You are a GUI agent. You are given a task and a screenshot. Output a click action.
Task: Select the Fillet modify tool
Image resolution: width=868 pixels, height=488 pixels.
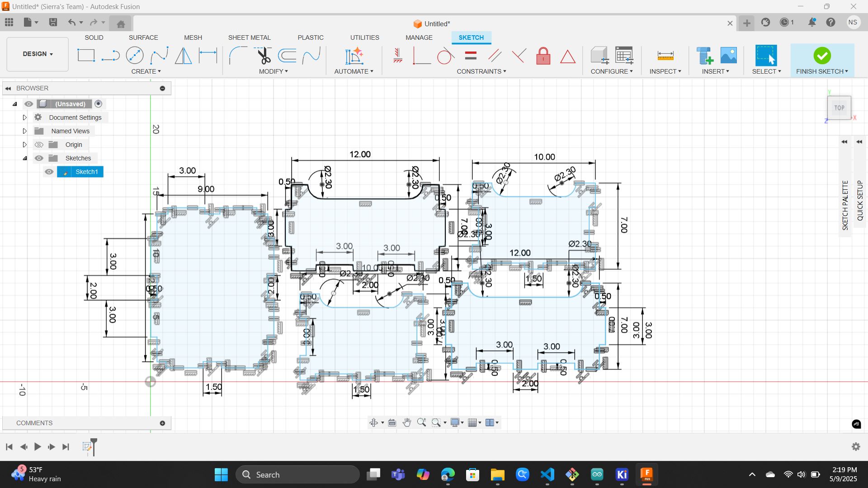point(238,56)
